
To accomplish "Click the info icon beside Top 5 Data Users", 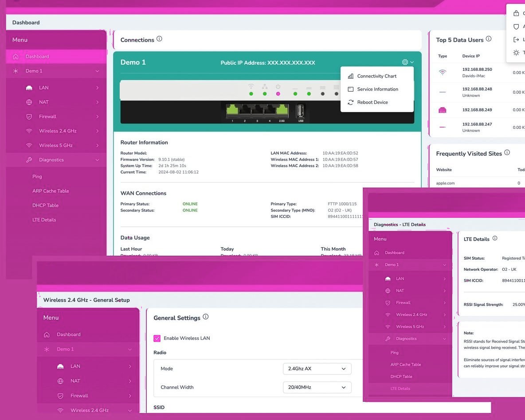I will point(489,39).
